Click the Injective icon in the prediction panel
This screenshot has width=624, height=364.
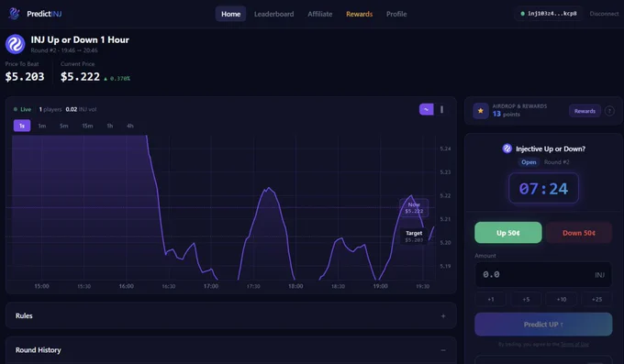tap(507, 149)
